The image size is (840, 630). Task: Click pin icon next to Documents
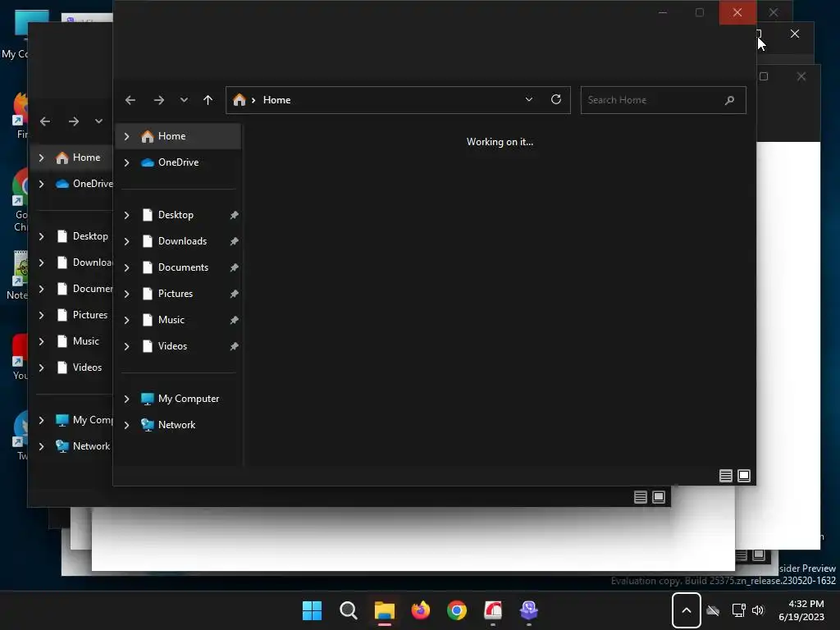(234, 268)
